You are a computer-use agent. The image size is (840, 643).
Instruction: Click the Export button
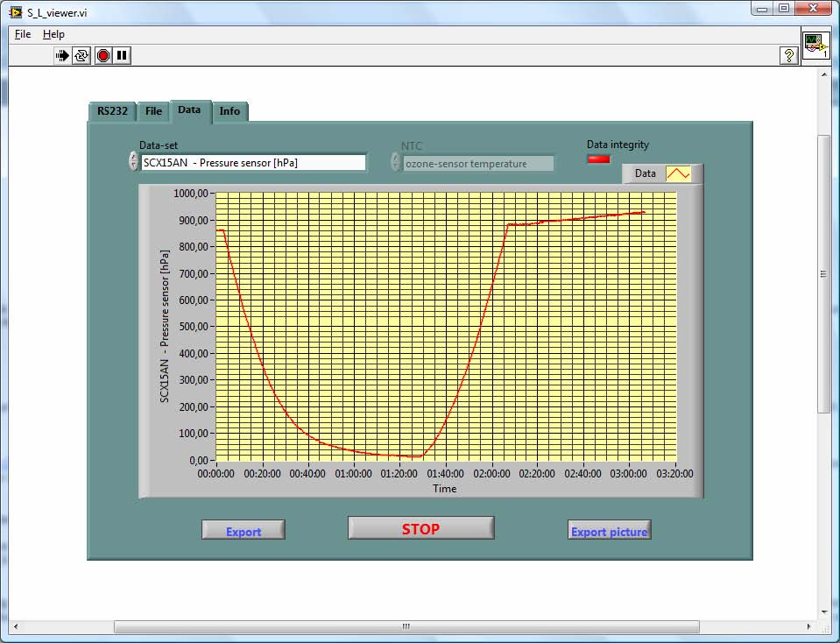[244, 531]
